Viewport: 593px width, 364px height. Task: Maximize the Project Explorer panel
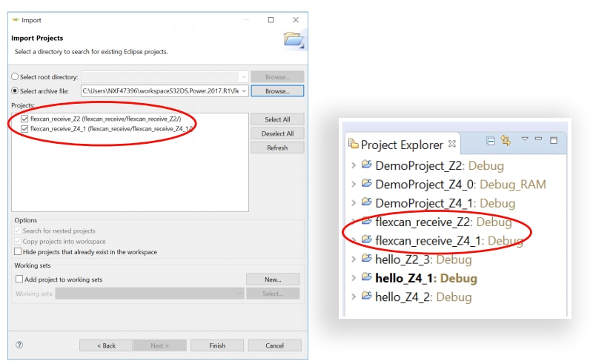pos(553,140)
